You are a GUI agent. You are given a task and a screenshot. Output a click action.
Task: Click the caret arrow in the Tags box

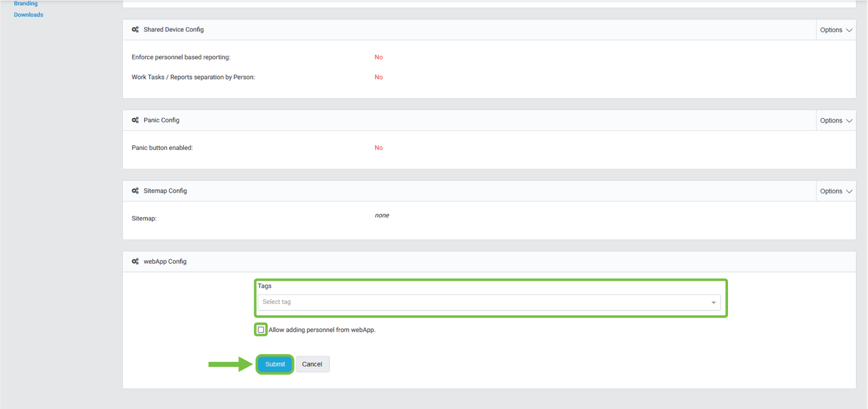point(713,303)
